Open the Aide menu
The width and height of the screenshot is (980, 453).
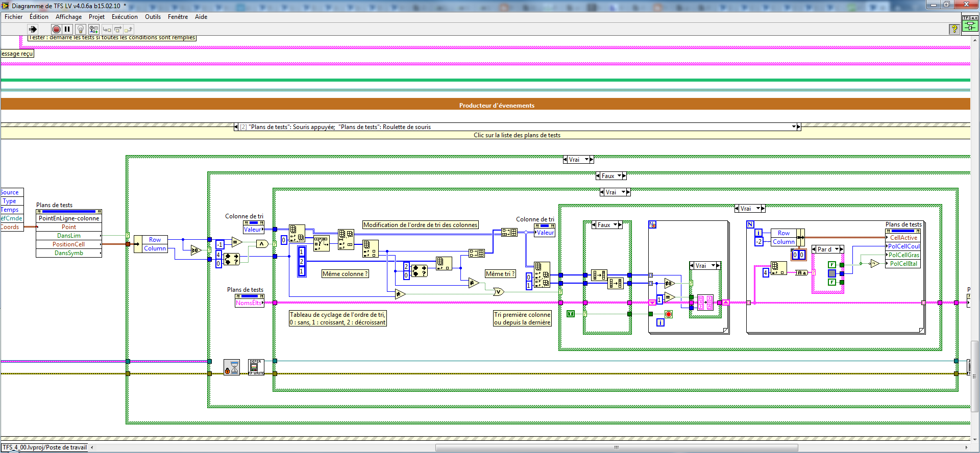(x=201, y=17)
